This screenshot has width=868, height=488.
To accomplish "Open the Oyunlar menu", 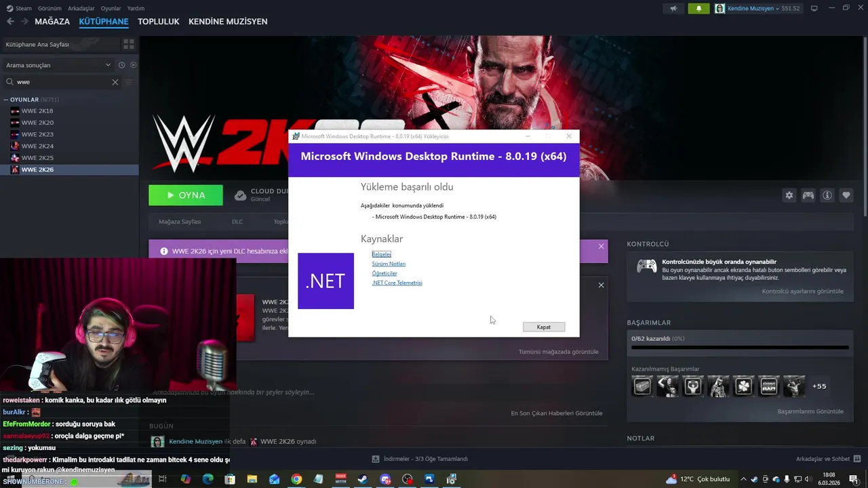I will tap(111, 8).
